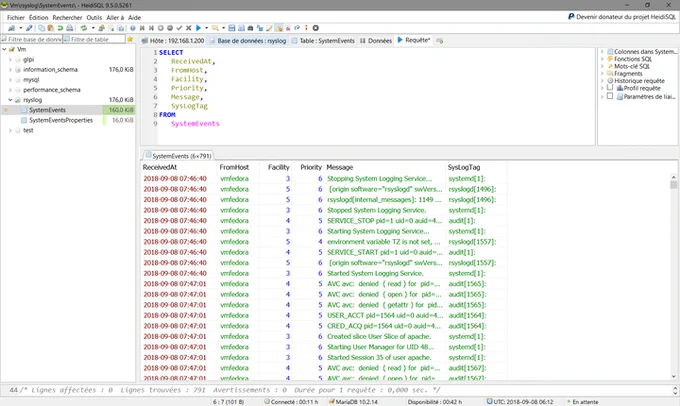Click the results grid vertical scrollbar thumb
This screenshot has height=406, width=680.
coord(673,185)
